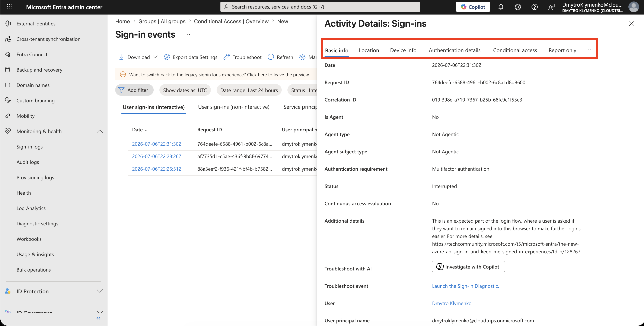Viewport: 644px width, 326px height.
Task: Open portal settings gear icon
Action: coord(517,7)
